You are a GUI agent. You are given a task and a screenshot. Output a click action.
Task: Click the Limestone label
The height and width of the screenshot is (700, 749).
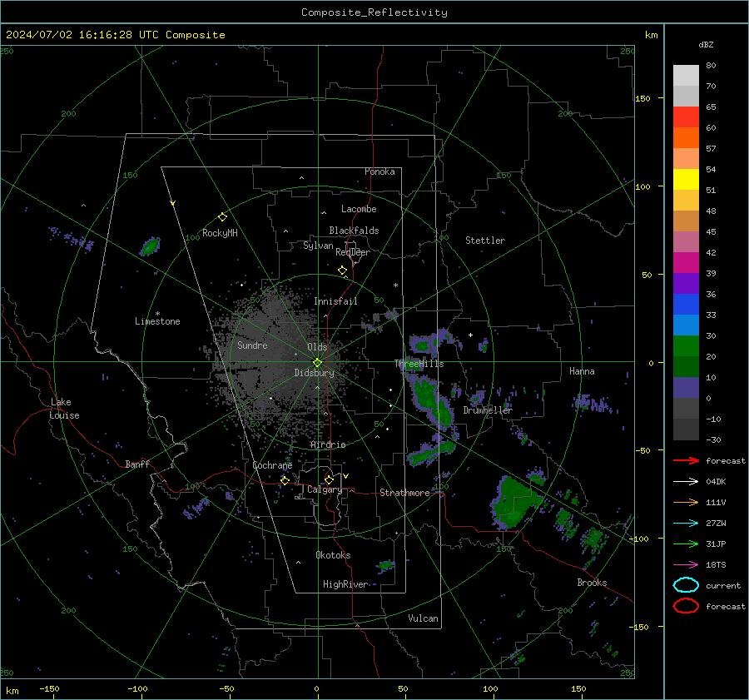pos(157,321)
